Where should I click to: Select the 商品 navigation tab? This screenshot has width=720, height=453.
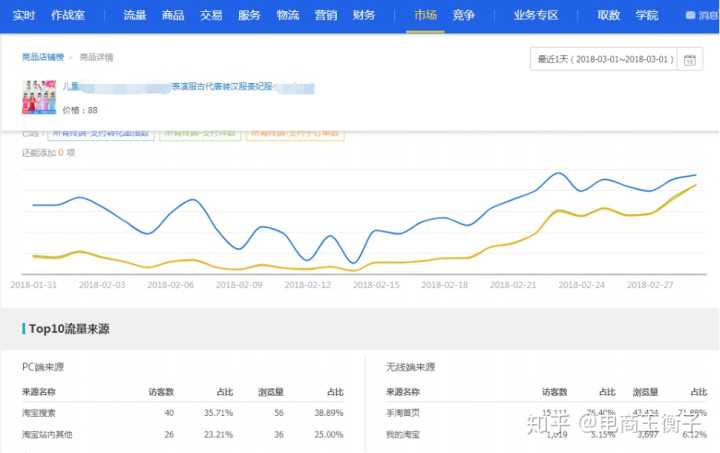(173, 16)
